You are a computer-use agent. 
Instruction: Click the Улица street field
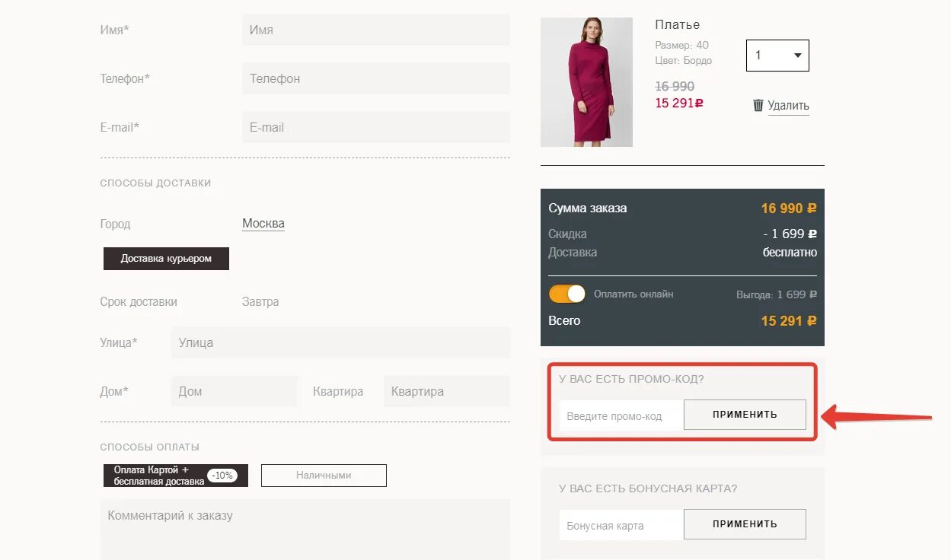pyautogui.click(x=340, y=342)
